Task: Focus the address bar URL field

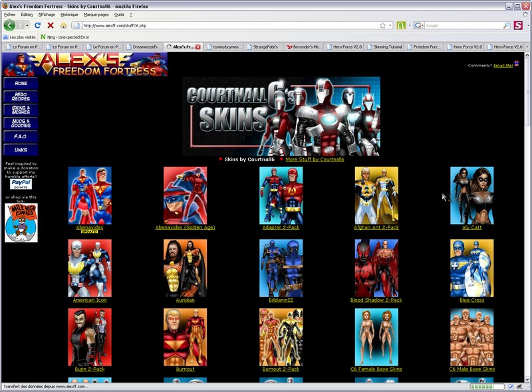Action: pos(229,25)
